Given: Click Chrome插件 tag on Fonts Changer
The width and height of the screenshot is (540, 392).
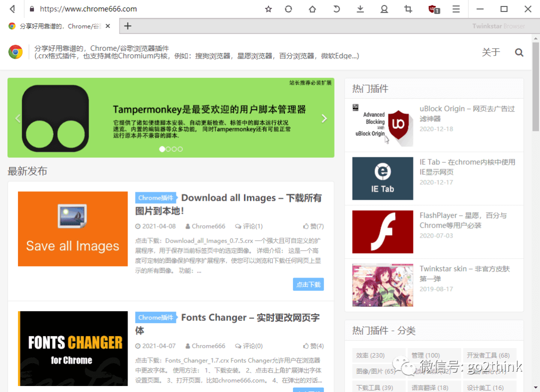Looking at the screenshot, I should [x=155, y=318].
